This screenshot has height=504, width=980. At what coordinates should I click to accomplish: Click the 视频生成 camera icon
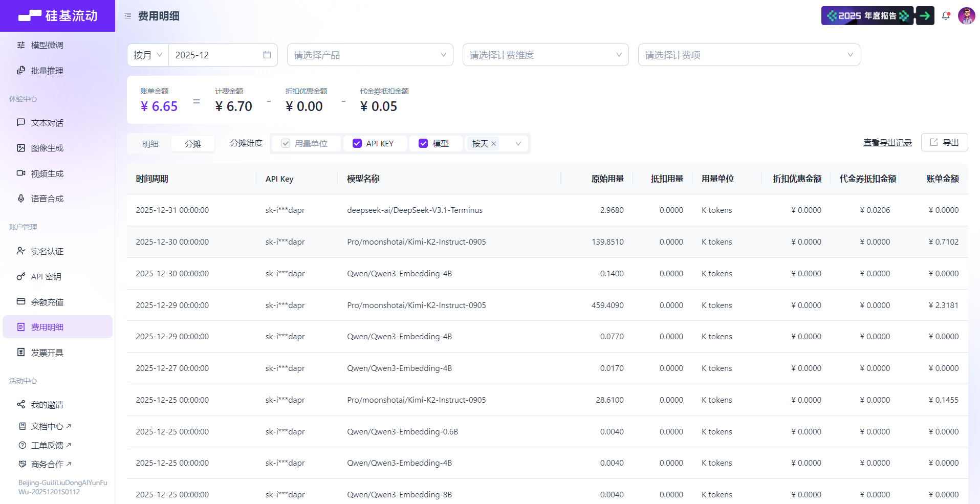[21, 173]
